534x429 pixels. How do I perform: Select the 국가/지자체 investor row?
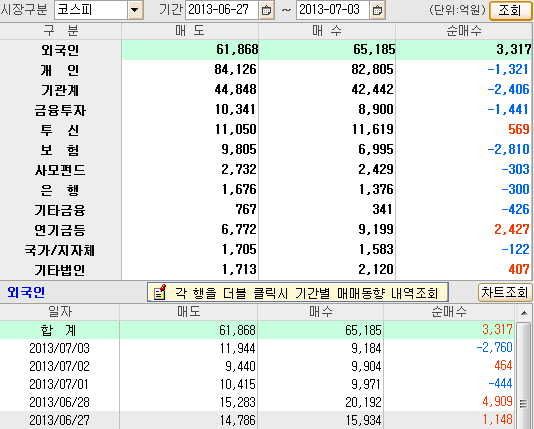[266, 250]
